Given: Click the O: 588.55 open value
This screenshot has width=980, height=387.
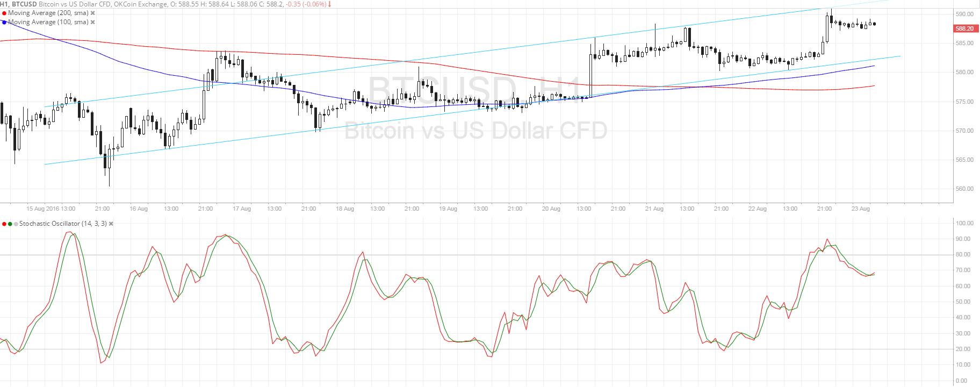Looking at the screenshot, I should pos(185,4).
